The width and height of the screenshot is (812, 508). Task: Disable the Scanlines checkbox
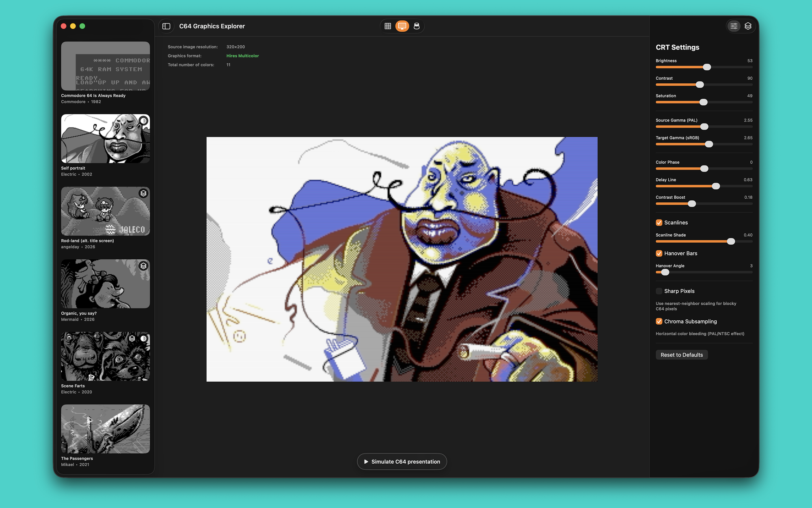[x=659, y=223]
